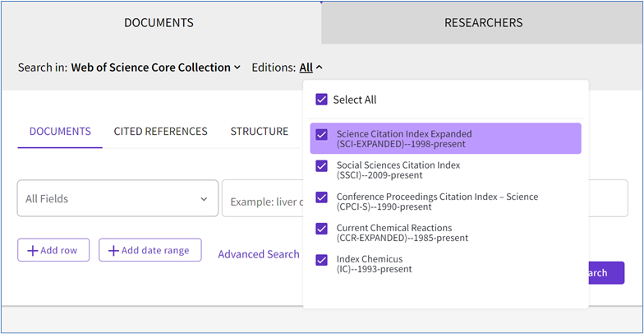Click the (IC)--1993-present text
This screenshot has height=334, width=644.
375,270
